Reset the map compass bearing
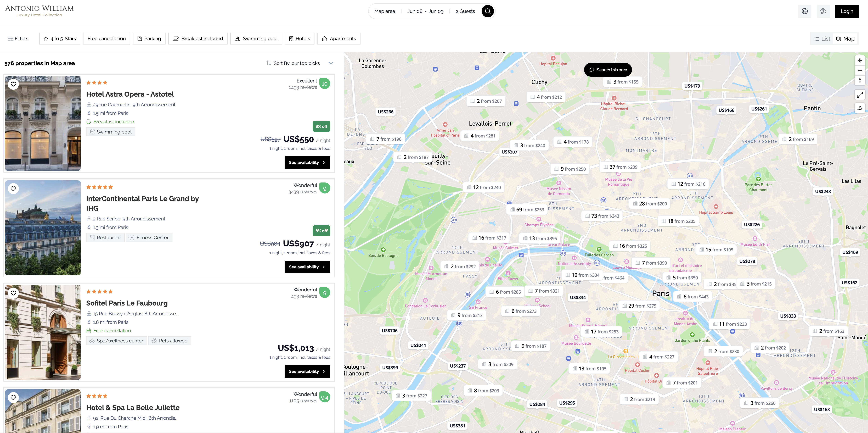Image resolution: width=868 pixels, height=433 pixels. (860, 80)
